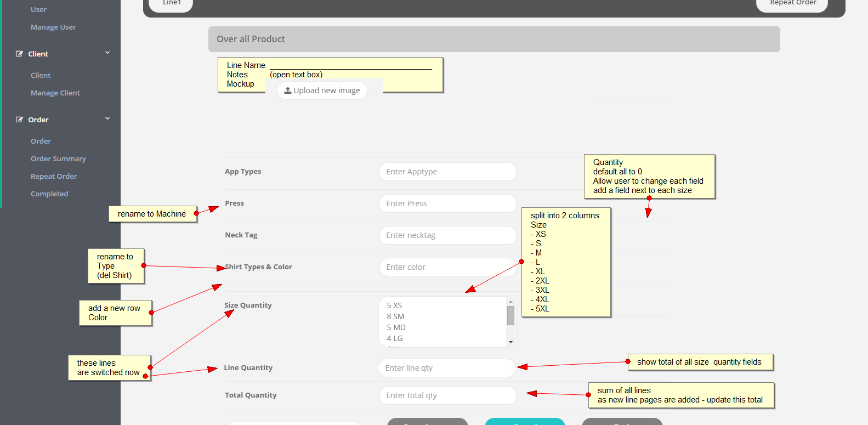
Task: Select the 8 SM size entry
Action: 395,316
